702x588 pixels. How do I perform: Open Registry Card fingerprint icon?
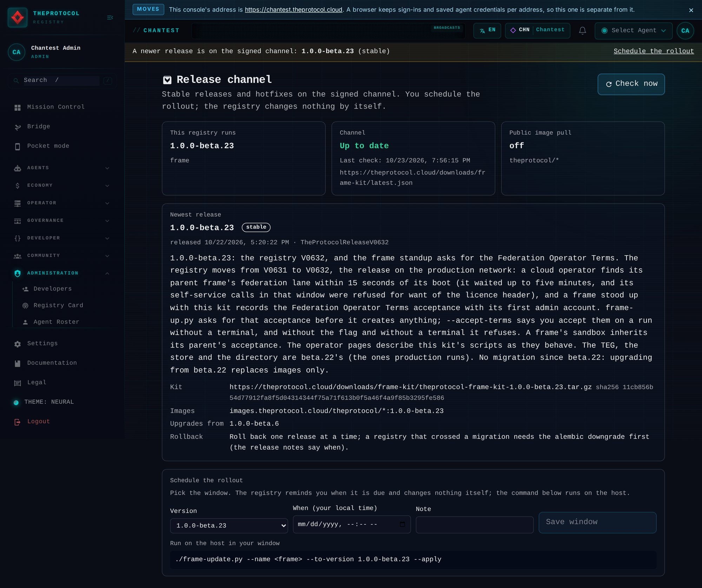click(25, 306)
